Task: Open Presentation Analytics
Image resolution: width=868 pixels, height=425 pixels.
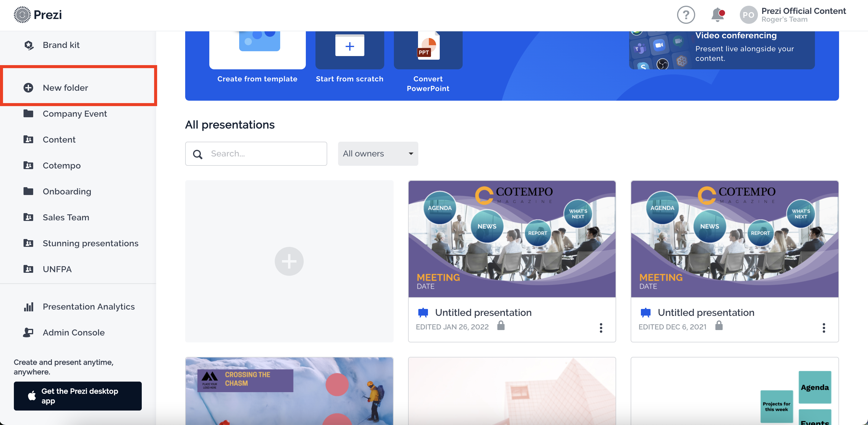Action: click(x=88, y=307)
